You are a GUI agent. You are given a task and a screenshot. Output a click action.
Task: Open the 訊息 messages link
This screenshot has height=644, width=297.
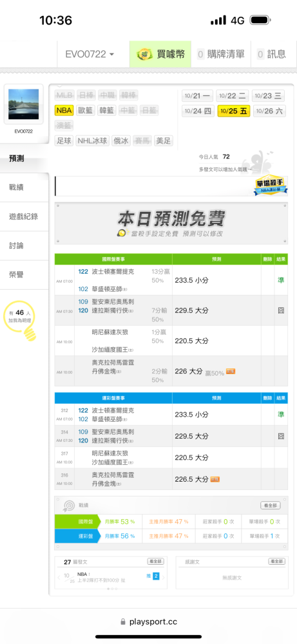point(272,54)
